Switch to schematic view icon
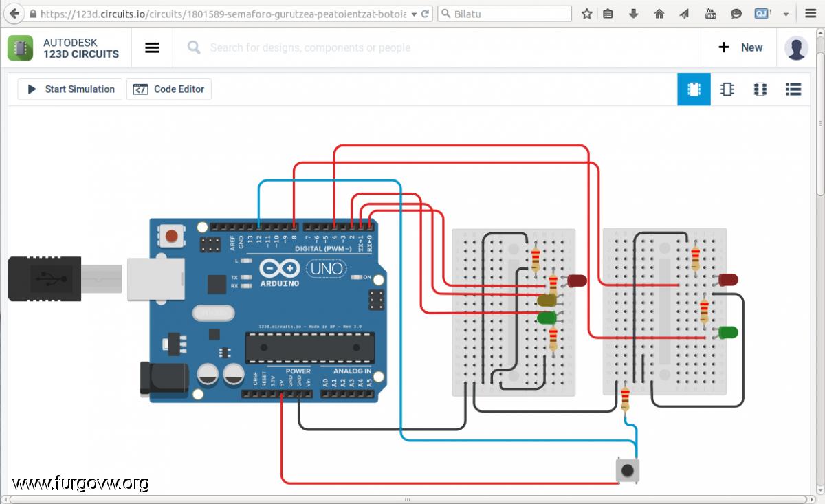This screenshot has height=504, width=825. tap(727, 89)
